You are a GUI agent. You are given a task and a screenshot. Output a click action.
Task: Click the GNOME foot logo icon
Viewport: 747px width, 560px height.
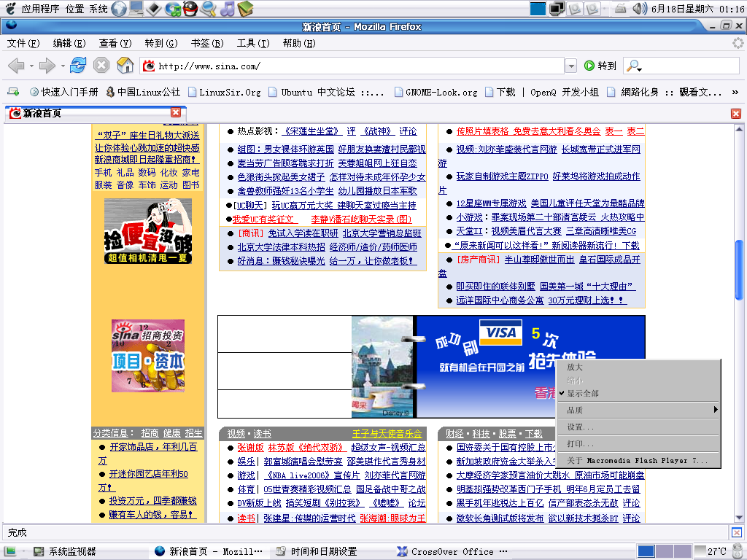10,8
